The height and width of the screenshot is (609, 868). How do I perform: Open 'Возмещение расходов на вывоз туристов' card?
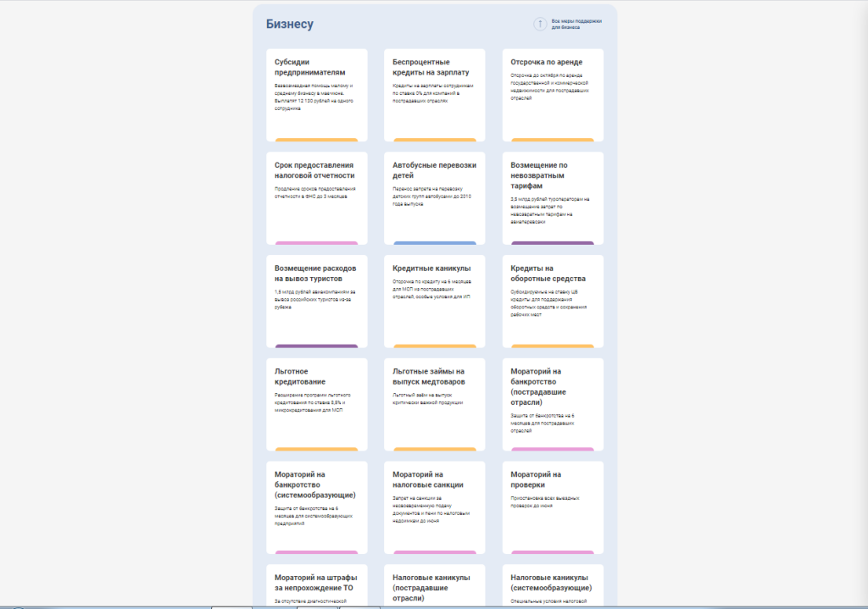click(x=316, y=301)
